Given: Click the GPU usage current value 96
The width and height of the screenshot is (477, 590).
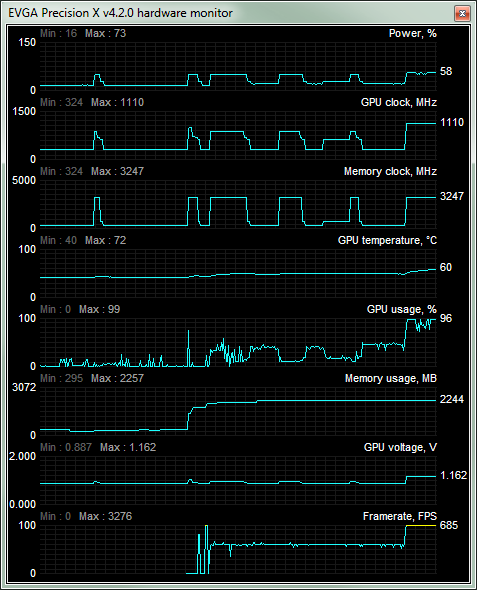Looking at the screenshot, I should [x=446, y=318].
